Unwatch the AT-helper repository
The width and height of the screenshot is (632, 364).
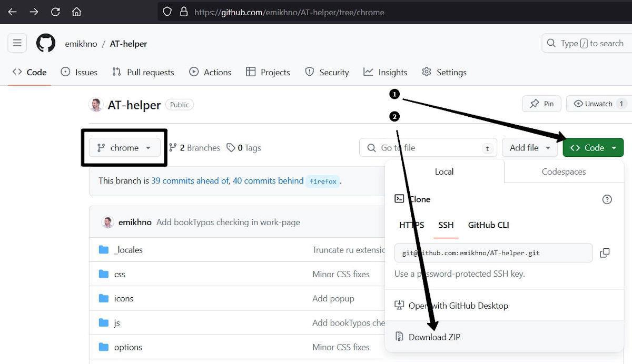(x=598, y=104)
